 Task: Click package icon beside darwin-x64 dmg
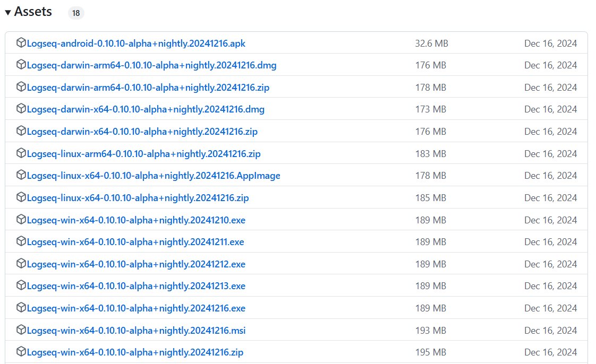tap(21, 109)
